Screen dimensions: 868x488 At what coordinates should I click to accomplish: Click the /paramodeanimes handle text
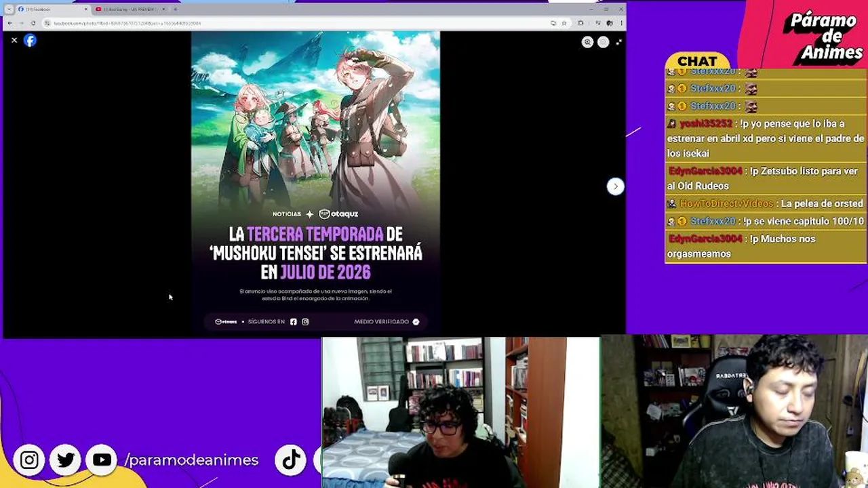[191, 460]
